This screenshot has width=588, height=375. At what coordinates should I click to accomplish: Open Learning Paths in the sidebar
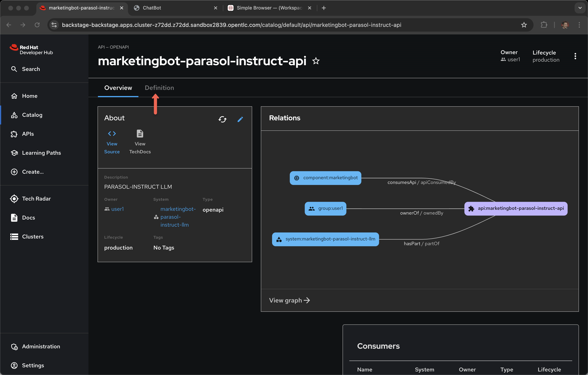point(41,153)
